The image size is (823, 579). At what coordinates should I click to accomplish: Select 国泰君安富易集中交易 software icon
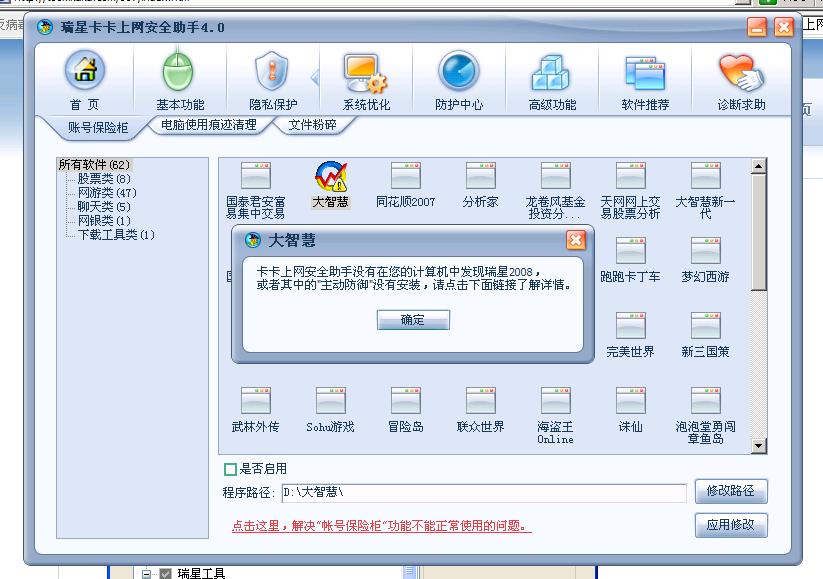pos(256,175)
